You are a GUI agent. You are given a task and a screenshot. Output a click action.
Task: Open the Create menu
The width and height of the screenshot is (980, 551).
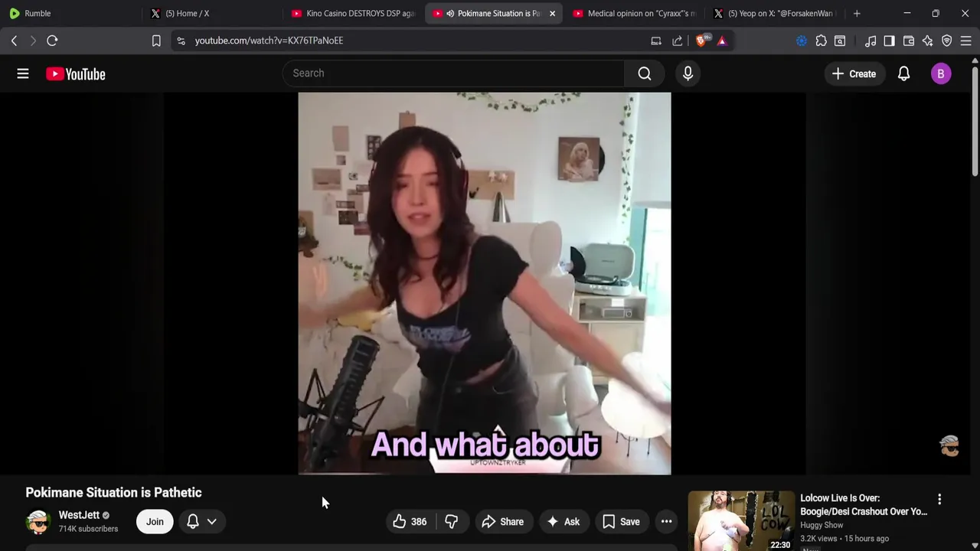click(x=854, y=73)
